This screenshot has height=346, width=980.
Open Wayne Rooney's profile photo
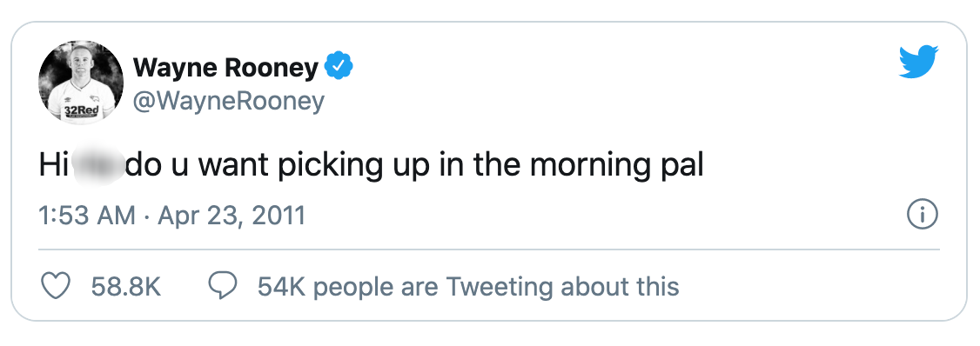pos(81,83)
